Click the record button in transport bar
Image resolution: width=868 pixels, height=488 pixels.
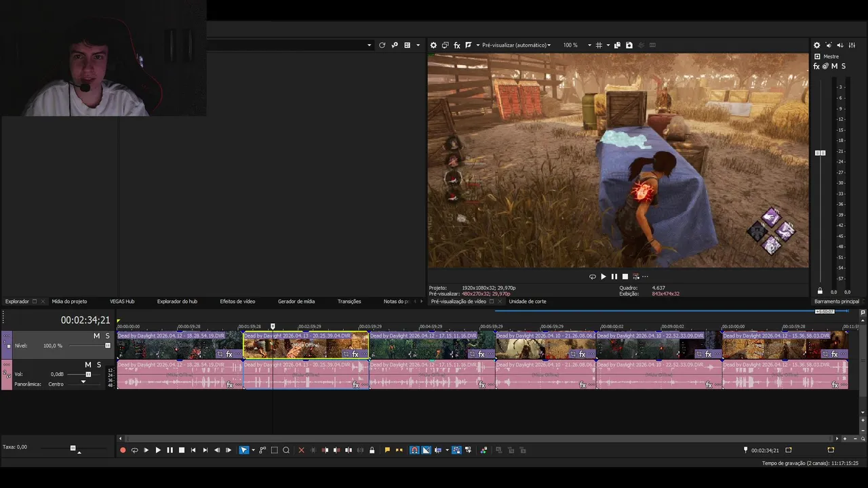point(123,450)
